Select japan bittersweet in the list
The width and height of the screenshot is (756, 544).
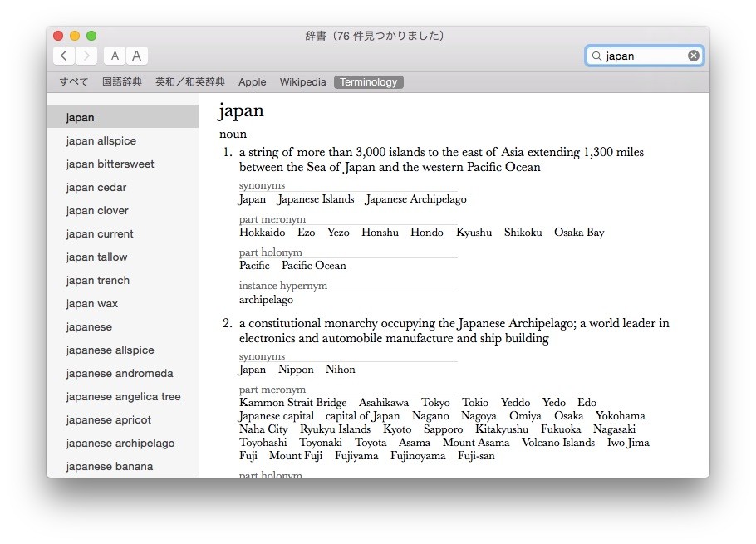[122, 164]
